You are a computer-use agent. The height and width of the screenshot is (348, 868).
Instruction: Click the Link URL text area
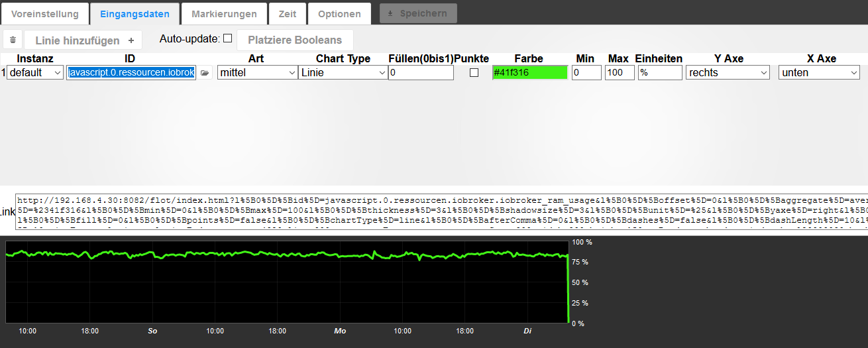coord(442,211)
